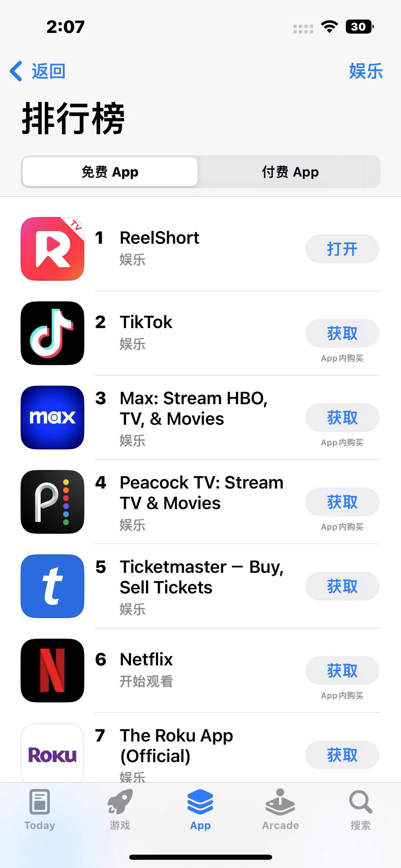Tap the Netflix app icon
The height and width of the screenshot is (868, 401).
52,670
